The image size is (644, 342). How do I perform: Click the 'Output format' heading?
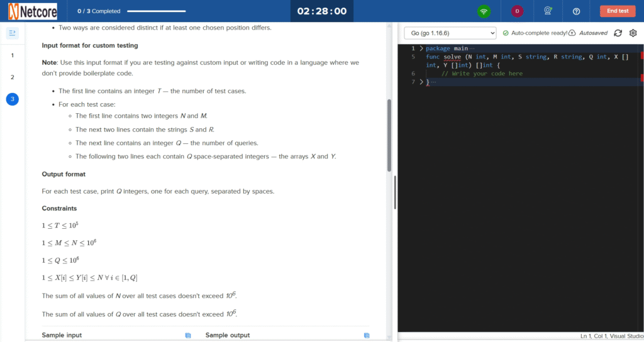(x=64, y=174)
